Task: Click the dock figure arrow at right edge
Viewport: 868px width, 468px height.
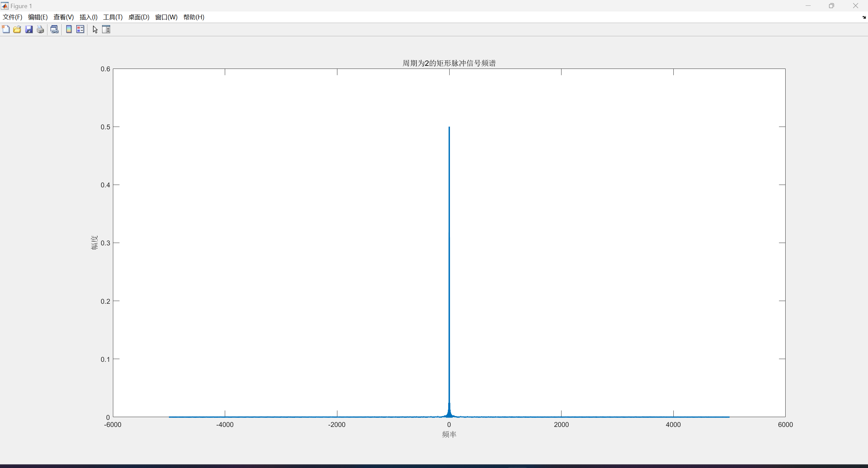Action: coord(864,17)
